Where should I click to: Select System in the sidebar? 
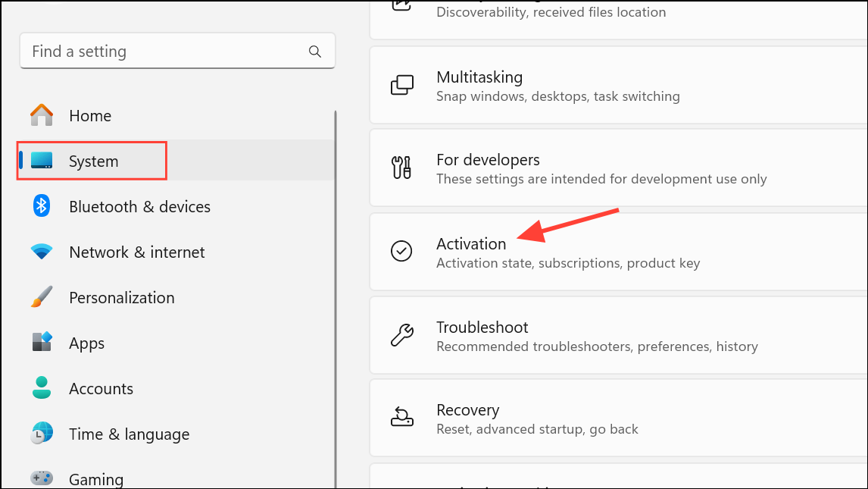tap(93, 161)
